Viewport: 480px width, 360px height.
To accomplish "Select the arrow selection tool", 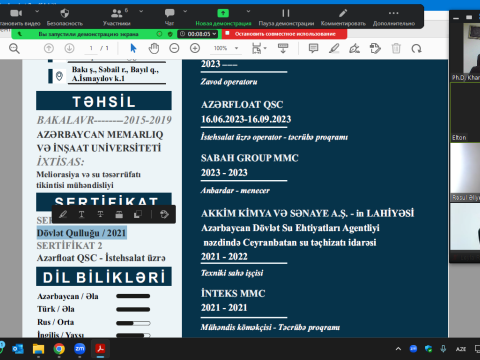I will coord(133,49).
